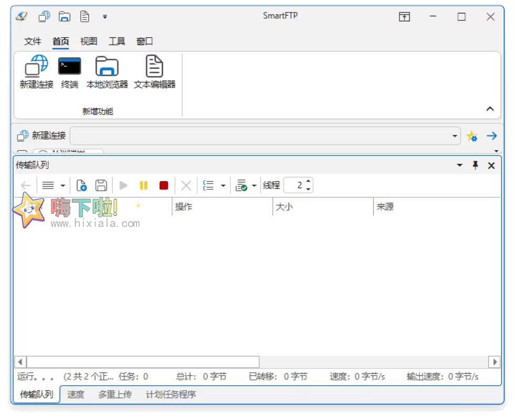
Task: Open the 文本编辑器 text editor
Action: (154, 71)
